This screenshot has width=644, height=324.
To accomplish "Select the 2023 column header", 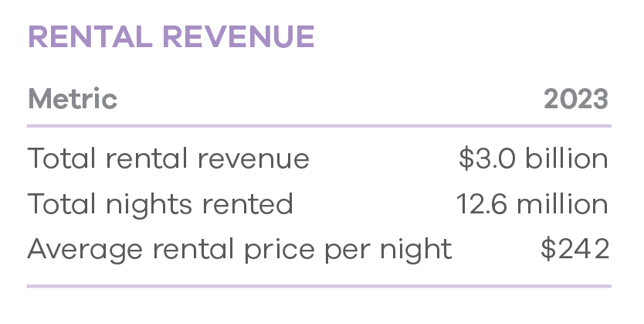I will point(575,99).
